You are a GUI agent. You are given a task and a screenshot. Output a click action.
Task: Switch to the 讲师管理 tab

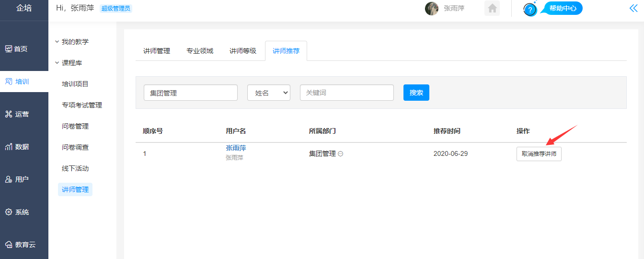(x=157, y=51)
